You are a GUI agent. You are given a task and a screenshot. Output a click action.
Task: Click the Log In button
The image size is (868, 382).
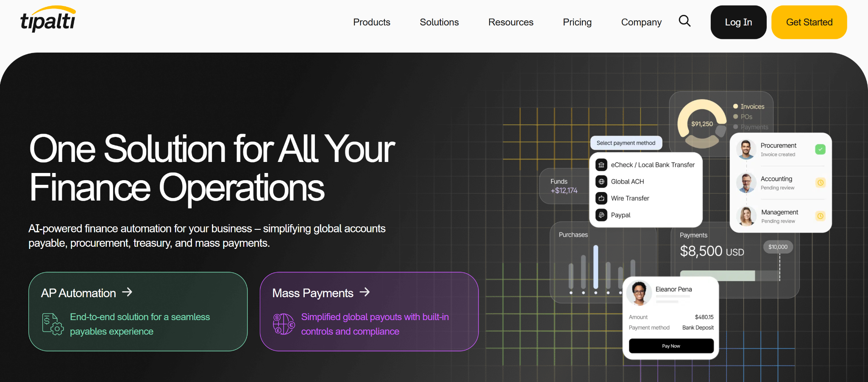[x=738, y=22]
